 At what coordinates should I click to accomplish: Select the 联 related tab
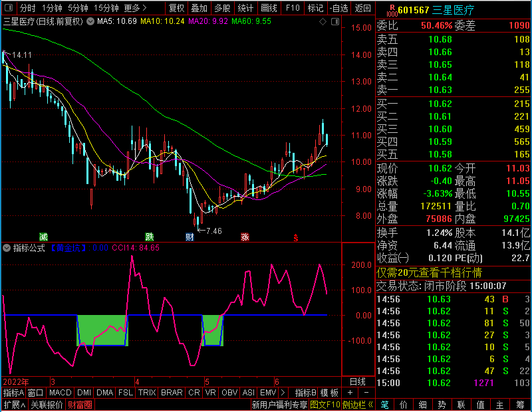coord(461,405)
